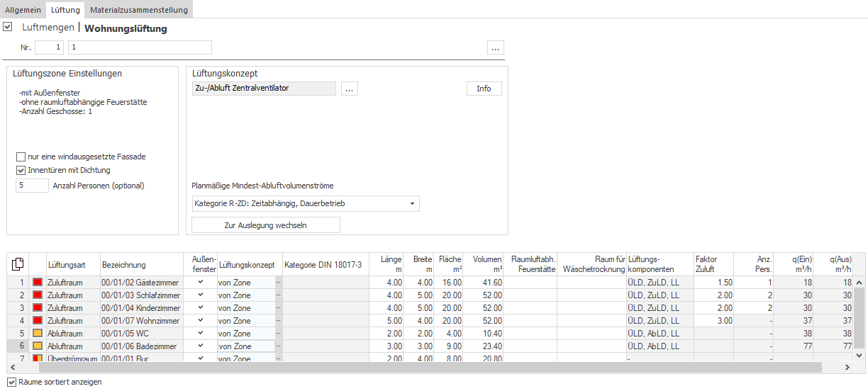This screenshot has width=868, height=391.
Task: Select cell 00/01/07 Wohnzimmer
Action: [x=141, y=320]
